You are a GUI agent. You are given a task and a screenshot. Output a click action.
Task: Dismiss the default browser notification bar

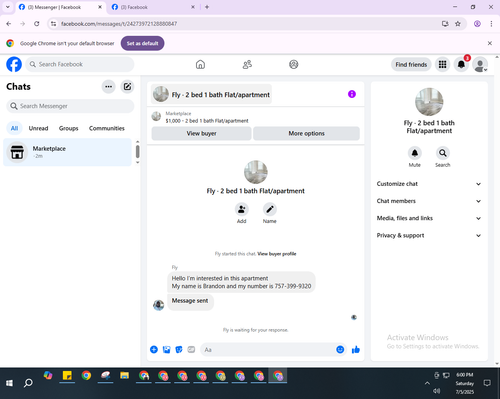coord(490,43)
